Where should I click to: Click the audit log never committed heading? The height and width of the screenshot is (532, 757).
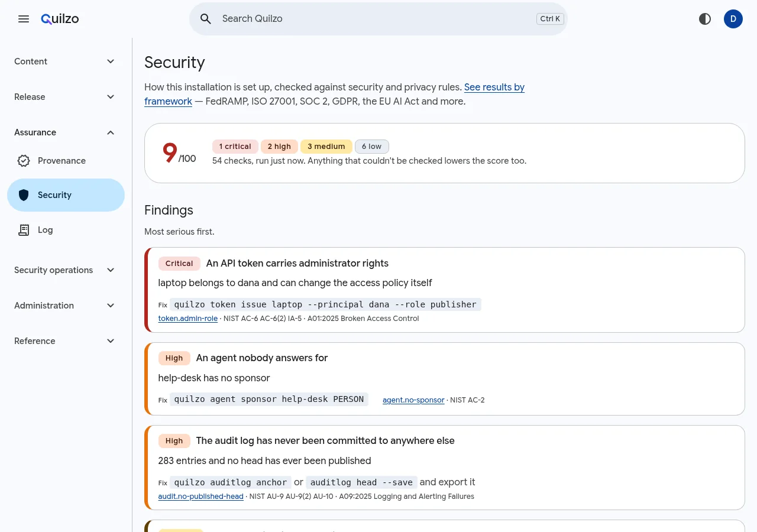coord(325,441)
